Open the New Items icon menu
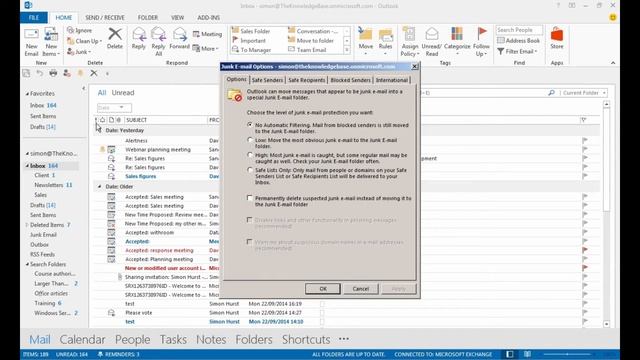The image size is (640, 360). [x=51, y=42]
